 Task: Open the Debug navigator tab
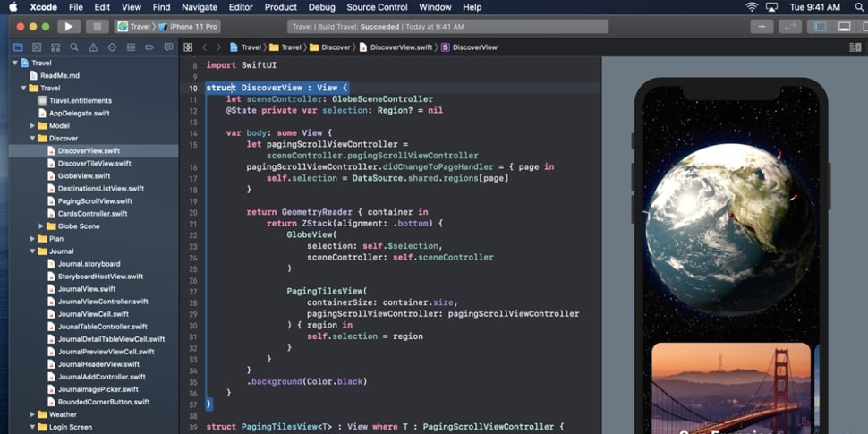131,47
